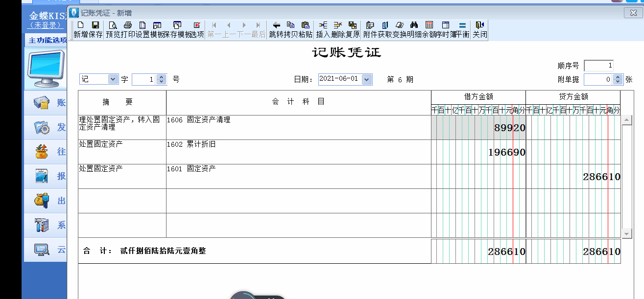
Task: Select the 1602 累计折旧 account cell
Action: pos(298,152)
